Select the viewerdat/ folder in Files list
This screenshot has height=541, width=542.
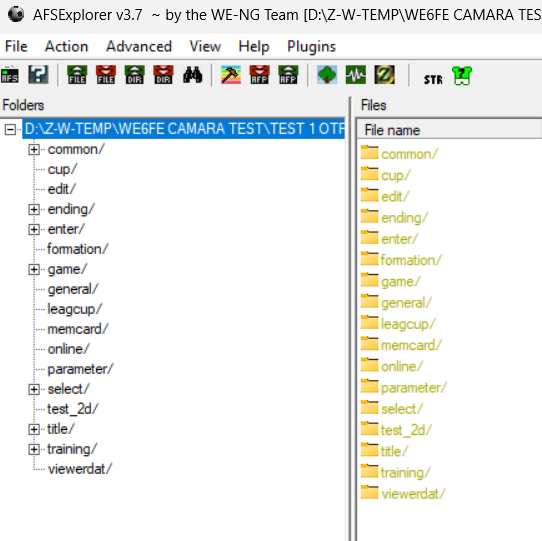(x=413, y=494)
